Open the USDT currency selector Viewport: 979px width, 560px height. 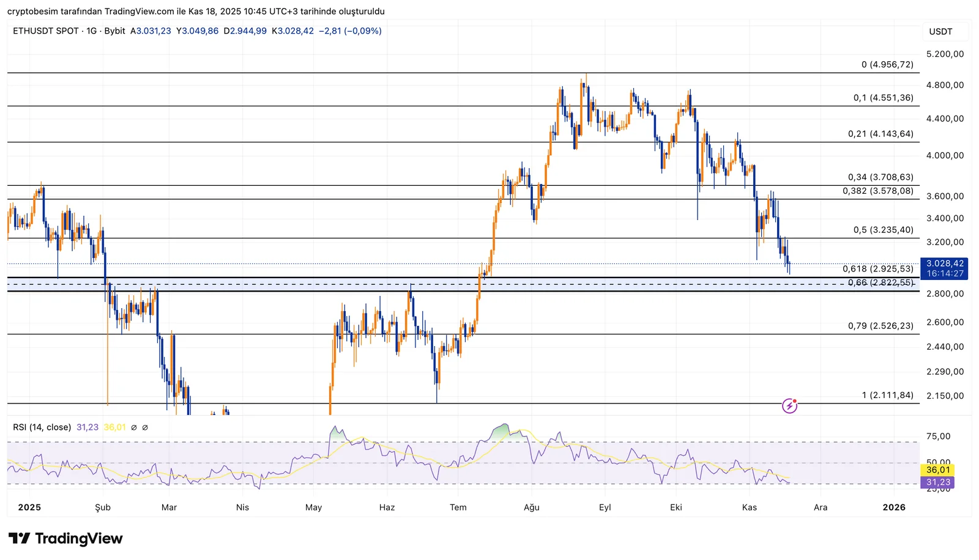click(x=940, y=32)
